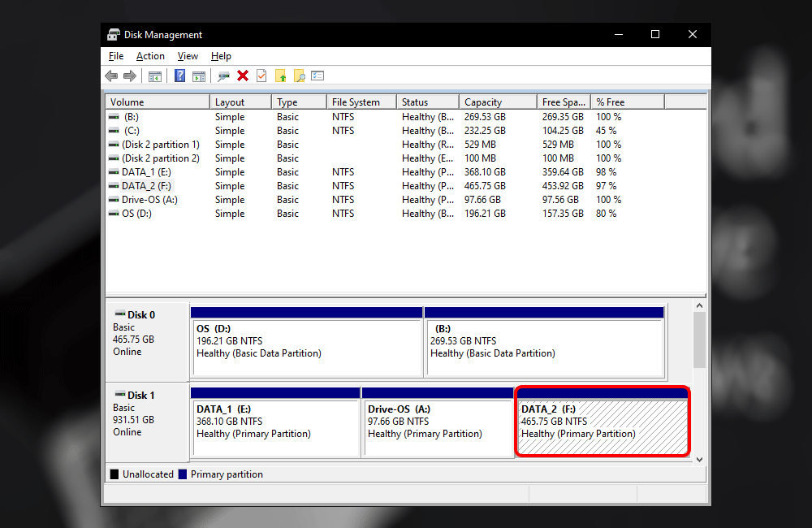Open Help via blue question-mark icon
The width and height of the screenshot is (812, 528).
click(179, 76)
